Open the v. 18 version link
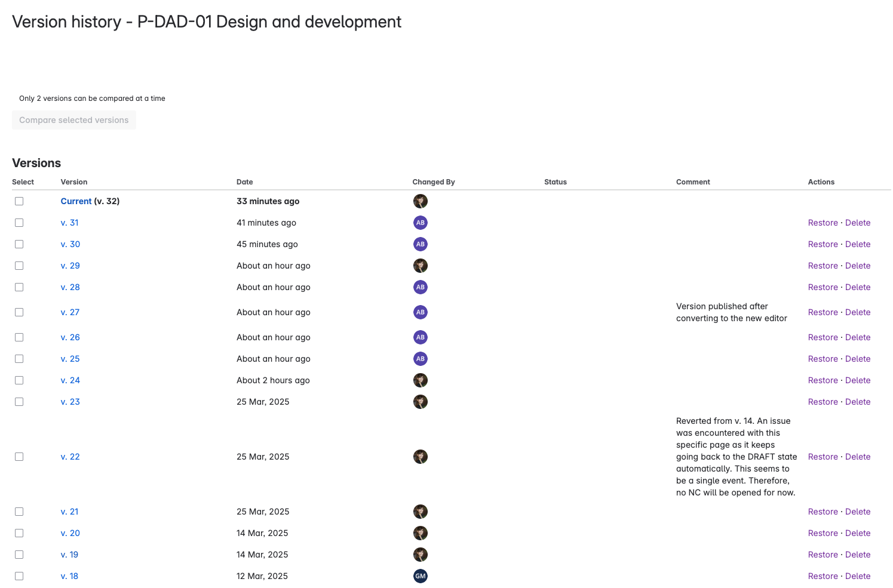The width and height of the screenshot is (893, 588). pyautogui.click(x=69, y=576)
